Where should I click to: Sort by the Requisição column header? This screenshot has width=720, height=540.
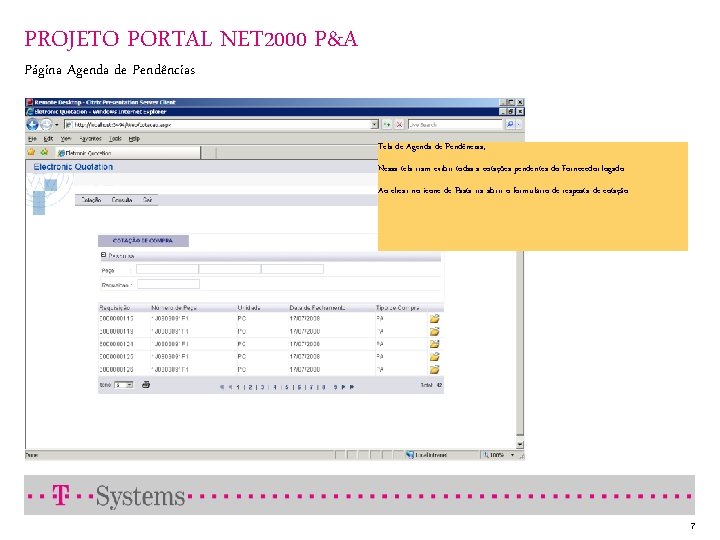[x=115, y=308]
